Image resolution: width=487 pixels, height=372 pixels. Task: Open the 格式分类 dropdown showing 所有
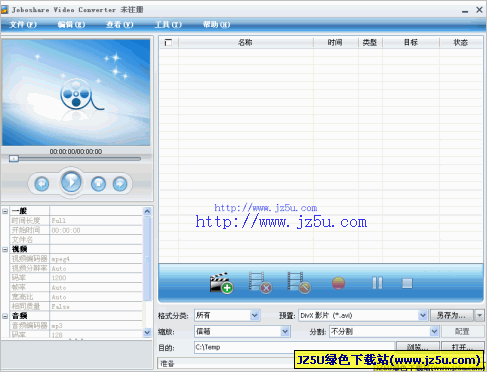tap(255, 315)
